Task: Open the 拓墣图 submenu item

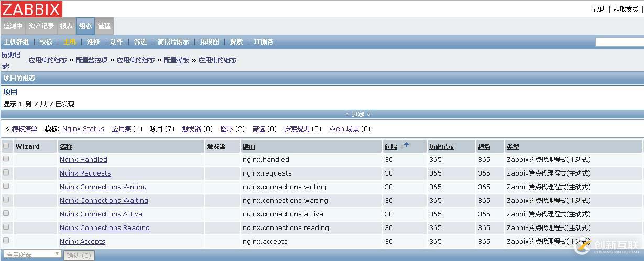Action: (210, 42)
